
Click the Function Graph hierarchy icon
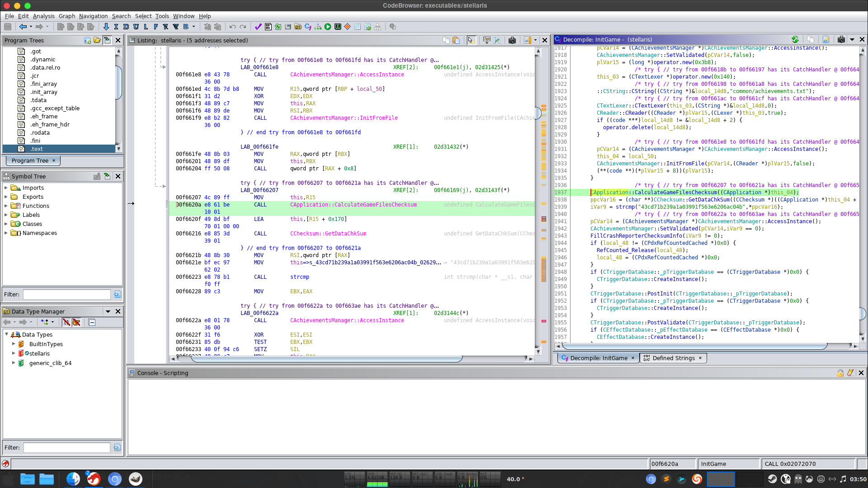(x=318, y=27)
